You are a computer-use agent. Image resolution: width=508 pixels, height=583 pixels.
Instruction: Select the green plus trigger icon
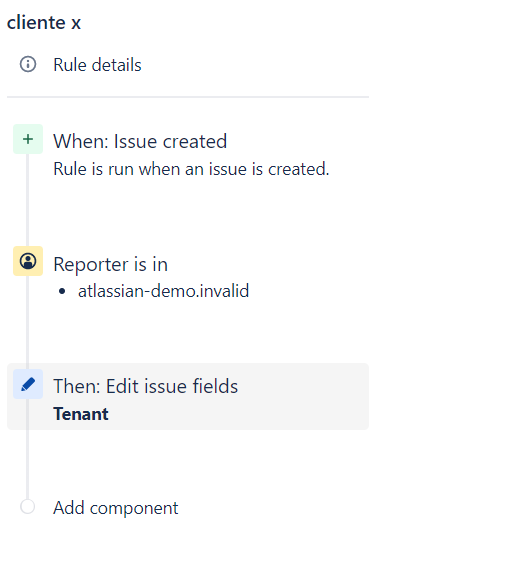(28, 139)
